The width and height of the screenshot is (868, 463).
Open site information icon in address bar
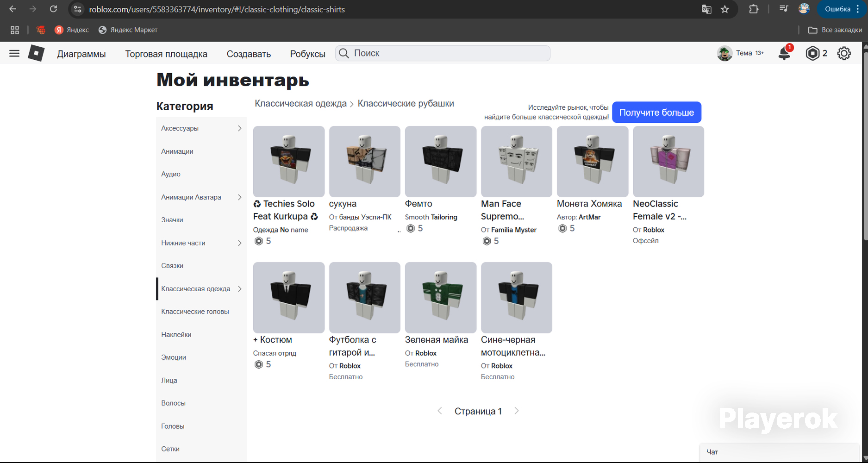tap(78, 9)
